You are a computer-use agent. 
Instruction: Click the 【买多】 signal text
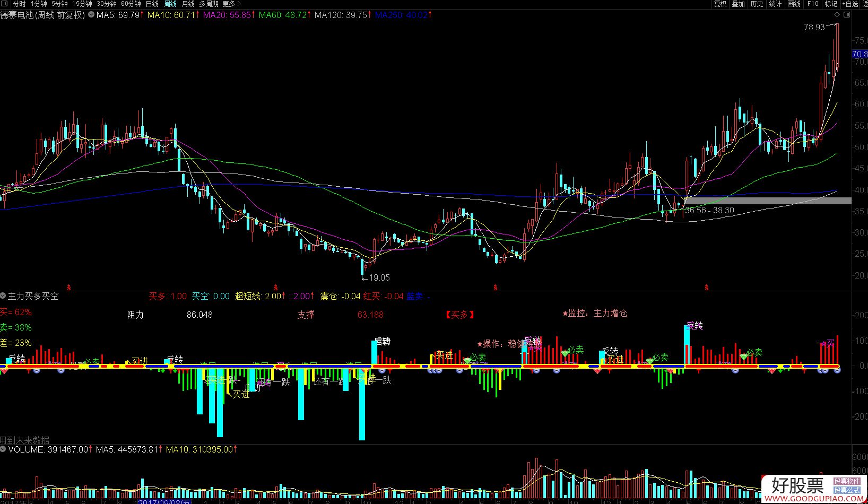pos(459,315)
